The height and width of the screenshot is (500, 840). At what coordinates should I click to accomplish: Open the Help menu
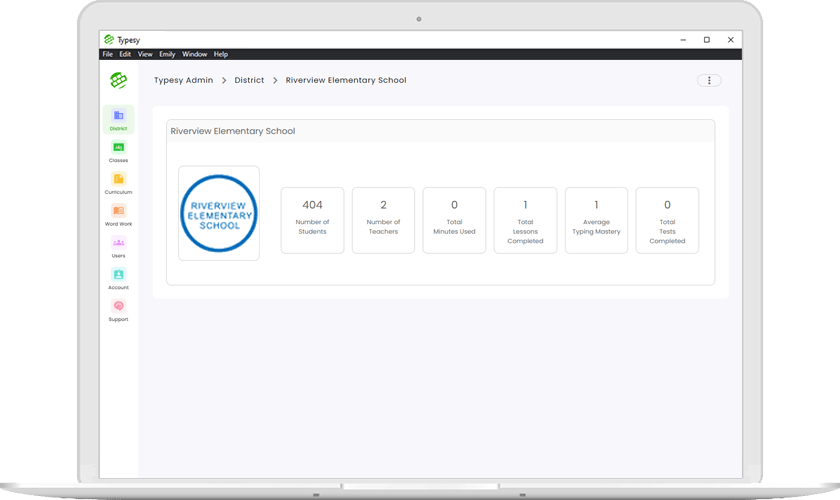point(221,54)
